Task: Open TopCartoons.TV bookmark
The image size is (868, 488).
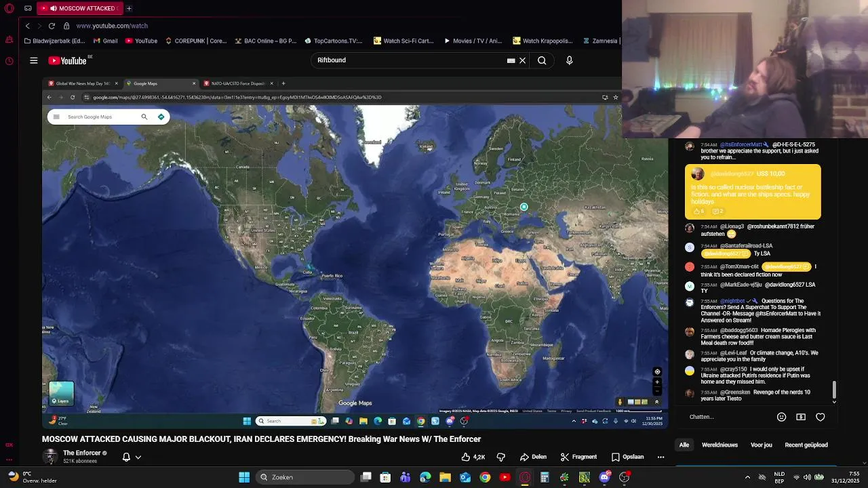Action: pos(334,41)
